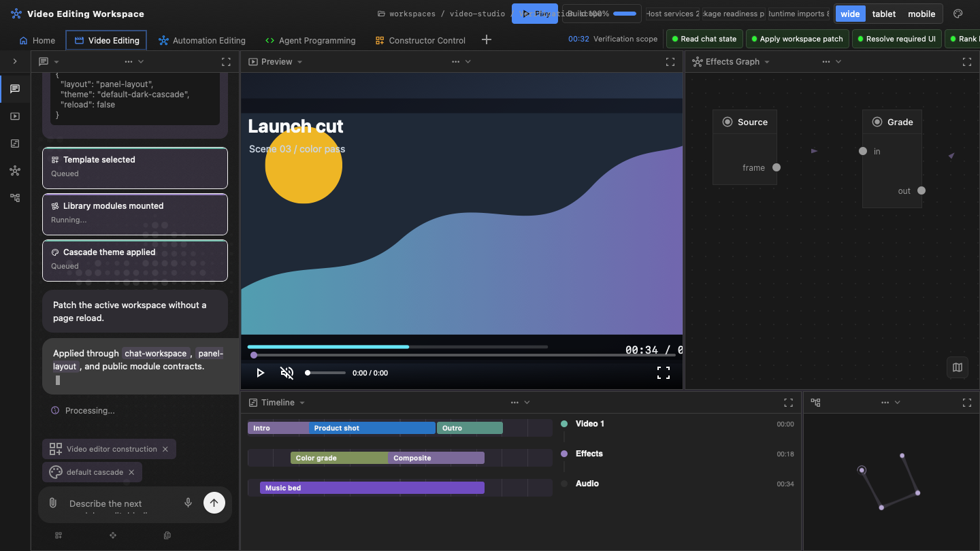The image size is (980, 551).
Task: Switch to the Agent Programming tab
Action: coord(310,40)
